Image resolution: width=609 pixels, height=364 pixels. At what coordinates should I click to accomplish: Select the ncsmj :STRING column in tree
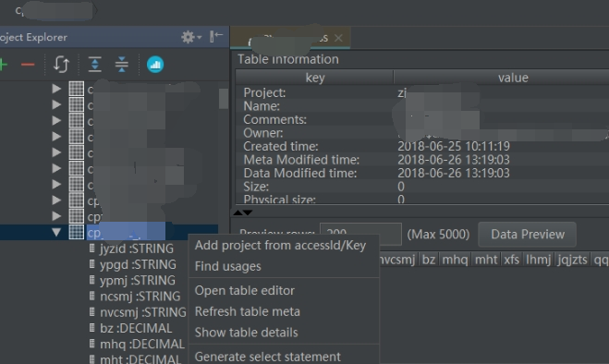140,297
